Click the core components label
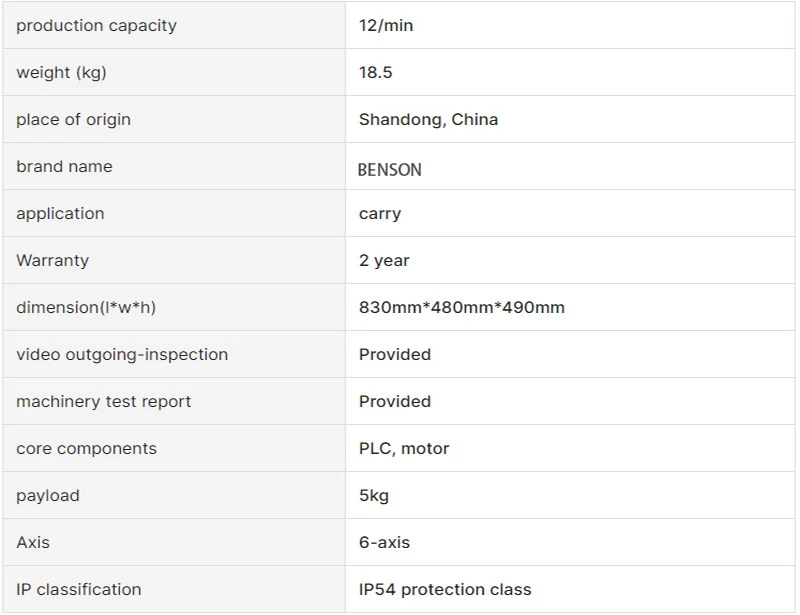Screen dimensions: 800x615 pos(86,449)
